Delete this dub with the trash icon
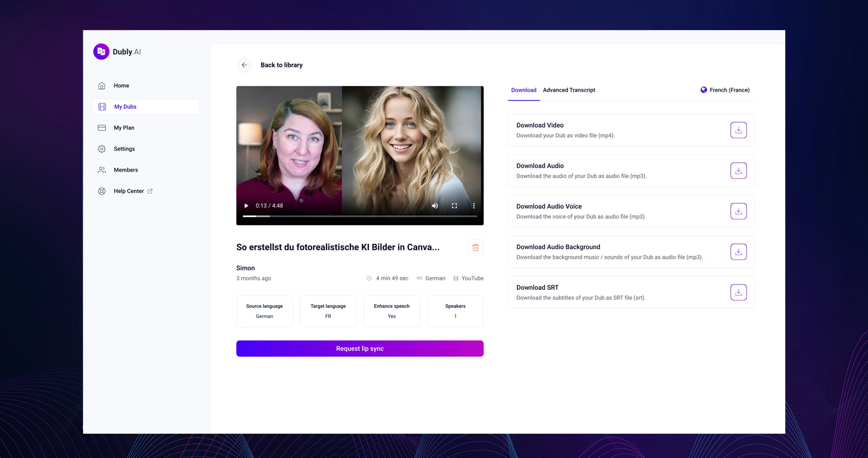The width and height of the screenshot is (868, 458). (x=475, y=247)
